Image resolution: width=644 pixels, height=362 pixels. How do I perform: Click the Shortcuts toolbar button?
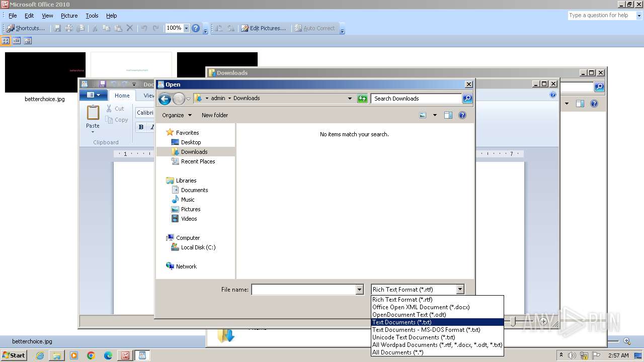click(26, 28)
